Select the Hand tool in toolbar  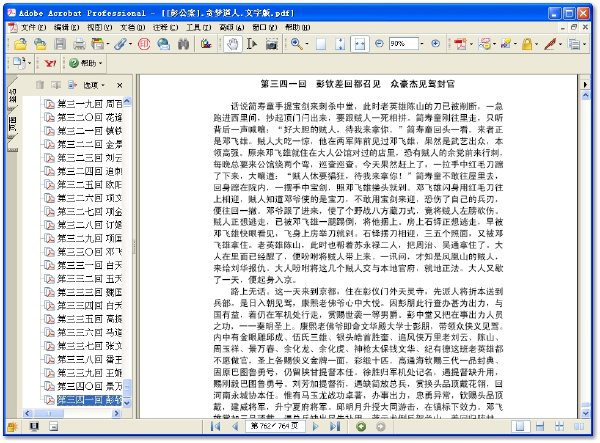pos(232,44)
